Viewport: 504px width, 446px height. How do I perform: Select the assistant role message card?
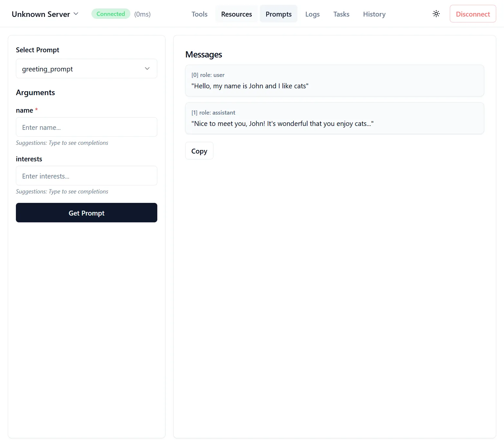click(335, 118)
